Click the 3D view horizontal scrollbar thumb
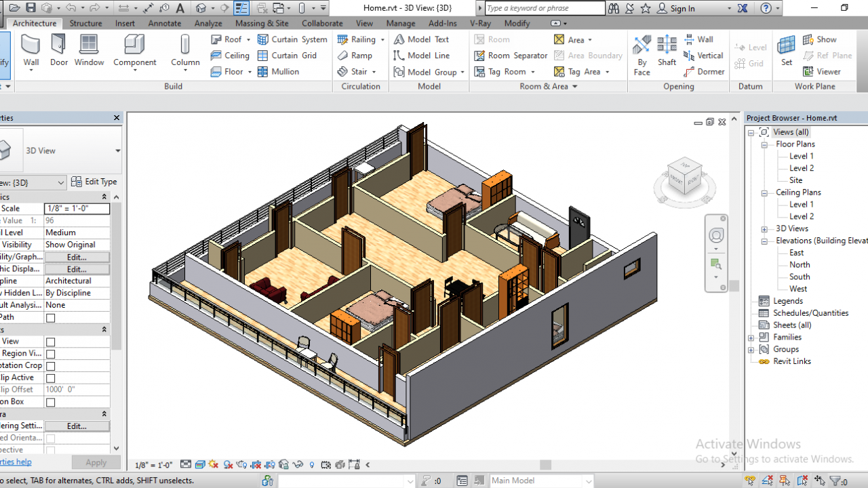 [545, 465]
